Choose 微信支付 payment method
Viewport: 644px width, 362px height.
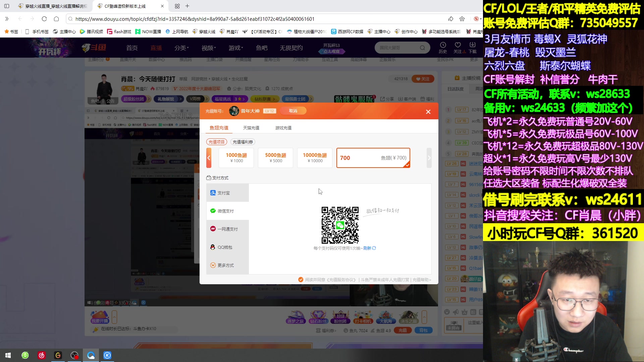[227, 211]
